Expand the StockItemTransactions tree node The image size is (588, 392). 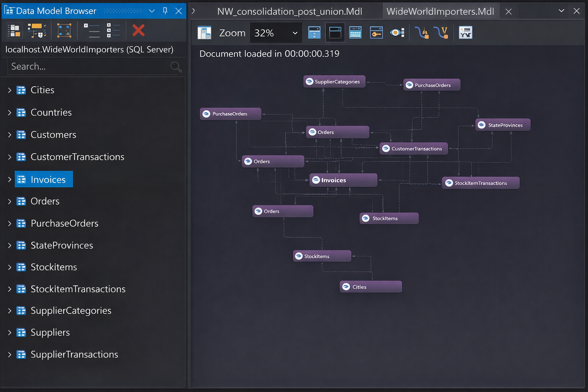(x=10, y=289)
